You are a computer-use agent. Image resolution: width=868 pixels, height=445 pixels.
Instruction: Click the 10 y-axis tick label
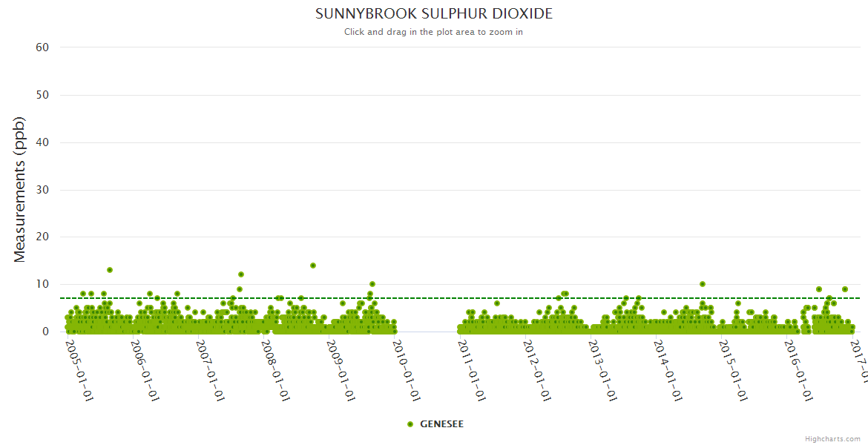(x=42, y=285)
